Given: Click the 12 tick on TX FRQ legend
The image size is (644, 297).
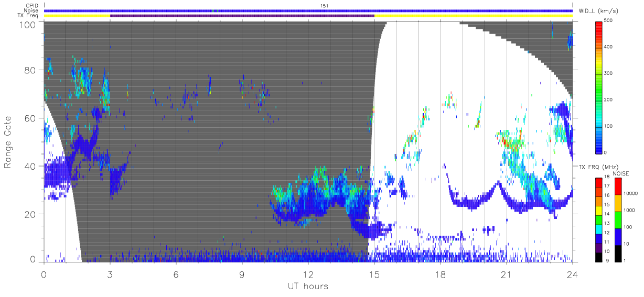Looking at the screenshot, I should tap(606, 233).
